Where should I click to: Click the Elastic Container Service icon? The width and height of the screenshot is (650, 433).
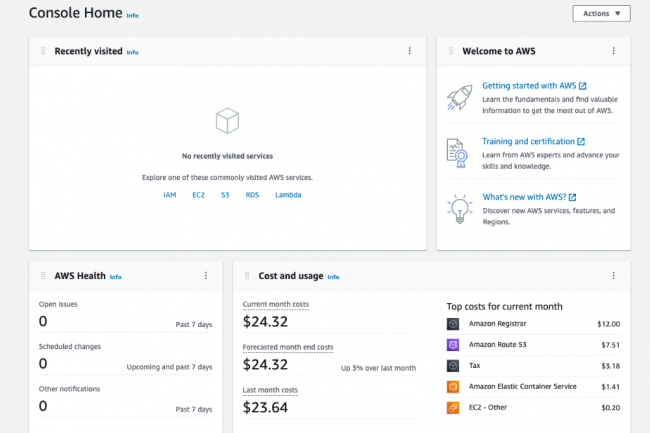tap(453, 387)
